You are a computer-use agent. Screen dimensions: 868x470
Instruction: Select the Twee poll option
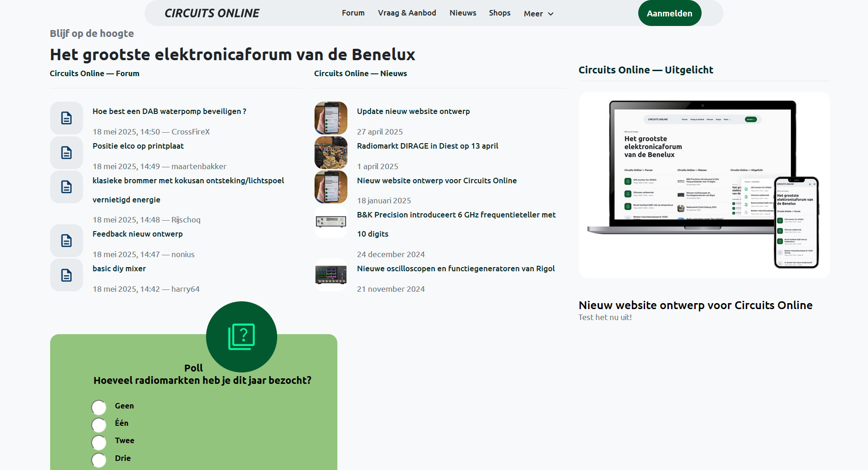pyautogui.click(x=99, y=442)
